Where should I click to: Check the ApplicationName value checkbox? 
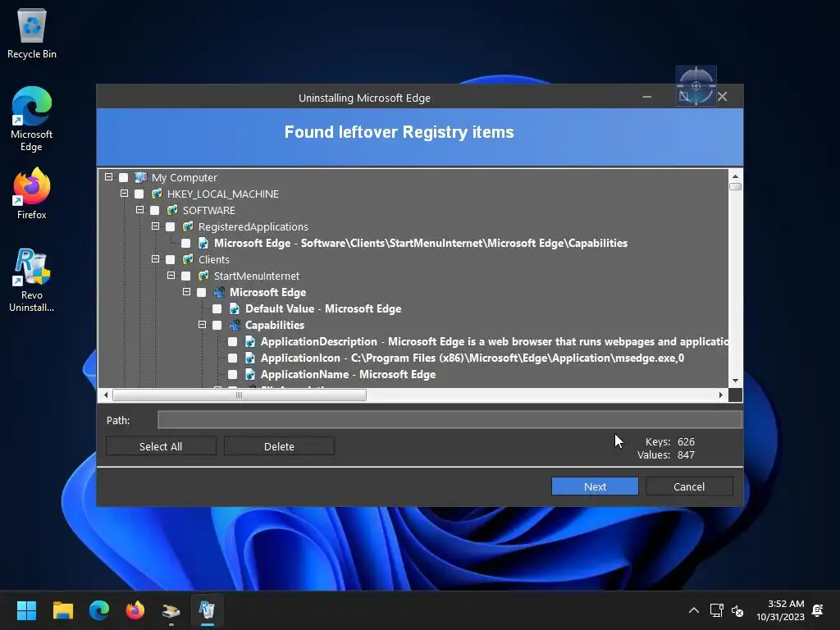232,374
